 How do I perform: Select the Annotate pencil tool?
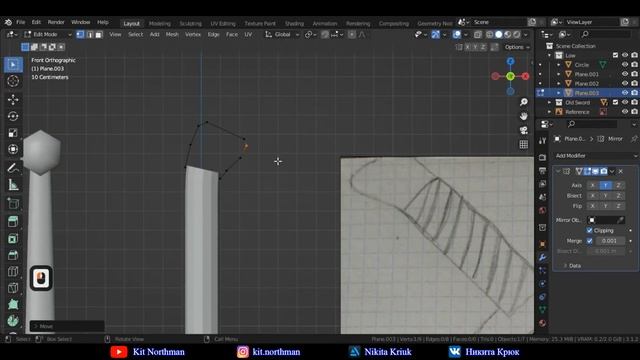click(13, 168)
